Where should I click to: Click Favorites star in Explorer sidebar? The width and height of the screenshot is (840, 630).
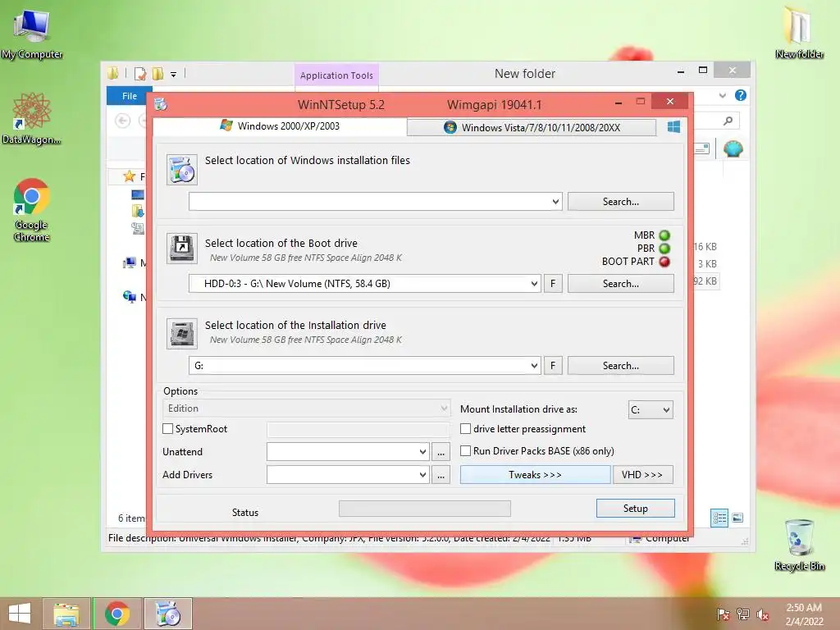point(129,176)
